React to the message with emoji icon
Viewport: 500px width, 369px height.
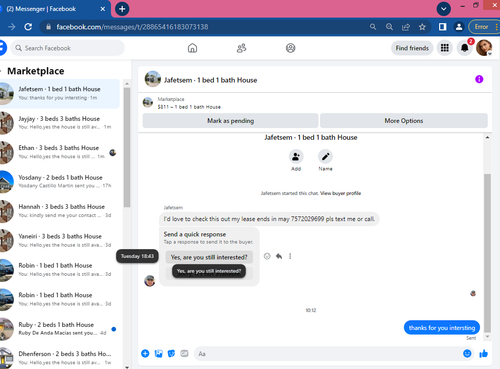click(x=267, y=256)
